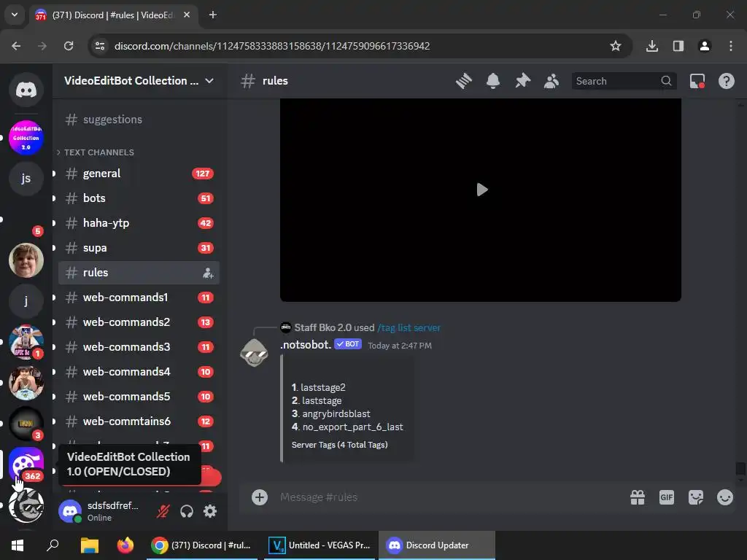Open Chrome profile icon
Screen dimensions: 747x560
[x=705, y=46]
